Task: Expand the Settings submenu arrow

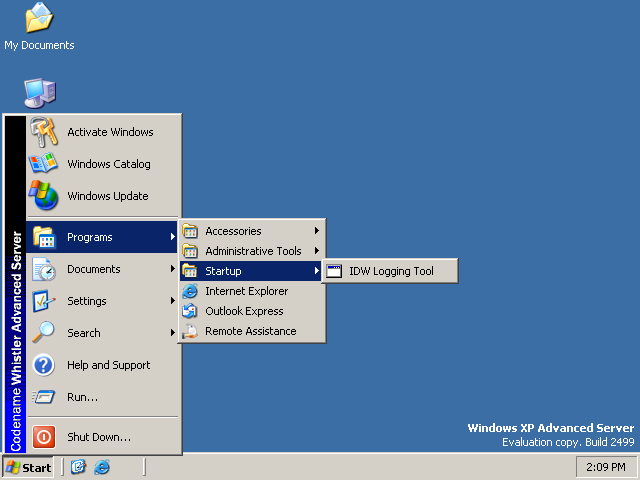Action: [x=172, y=301]
